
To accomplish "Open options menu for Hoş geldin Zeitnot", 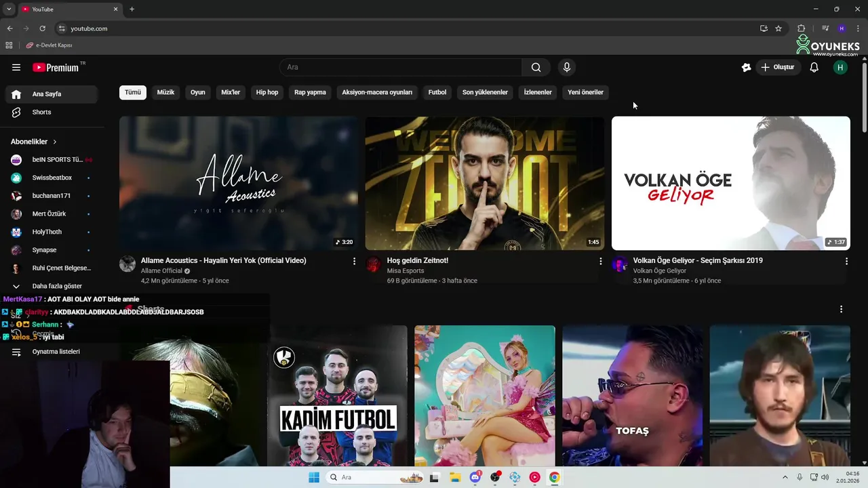I will point(600,261).
